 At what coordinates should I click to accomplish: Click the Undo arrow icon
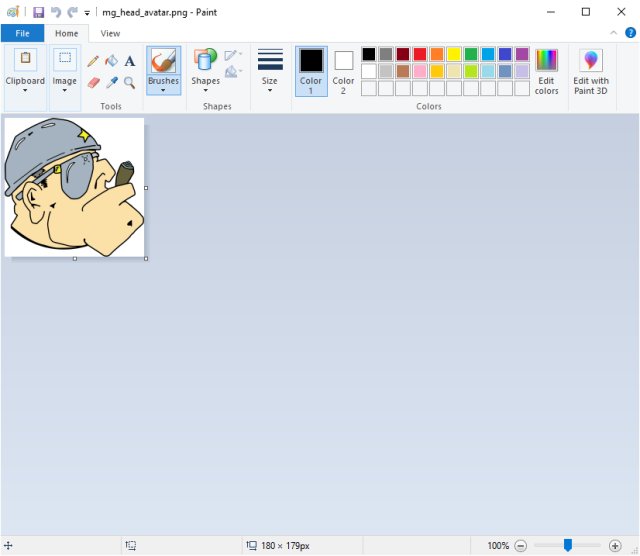pyautogui.click(x=56, y=12)
